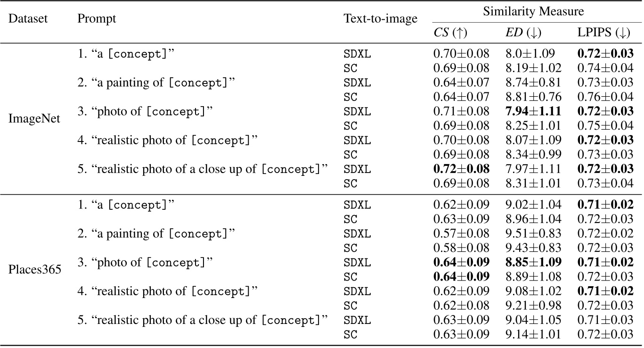The height and width of the screenshot is (348, 644).
Task: Click the bold CS value 0.72±0.08
Action: [461, 169]
